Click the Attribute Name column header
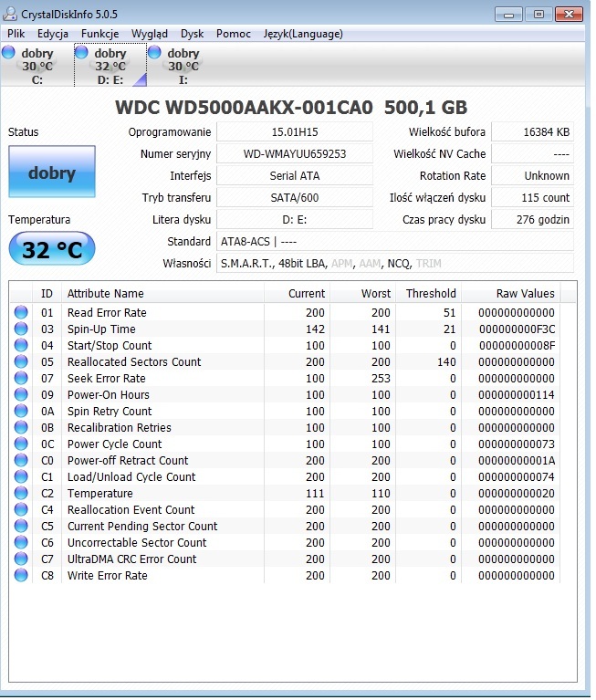 (163, 294)
